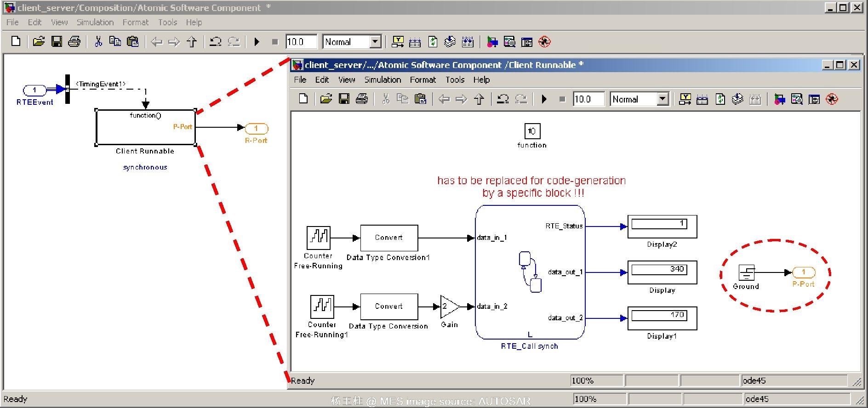Viewport: 868px width, 408px height.
Task: Click New model icon in Client Runnable window
Action: coord(303,99)
